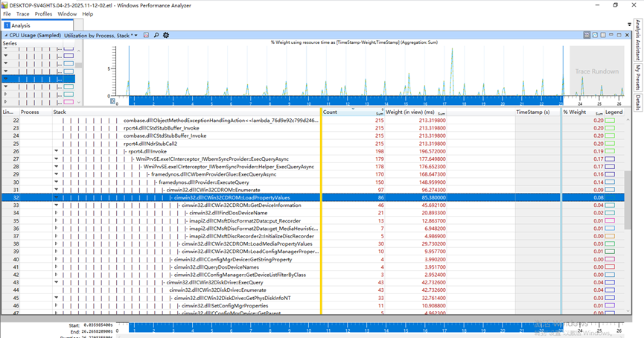Click the small icon left of timeline zero
The image size is (644, 338).
coord(112,101)
